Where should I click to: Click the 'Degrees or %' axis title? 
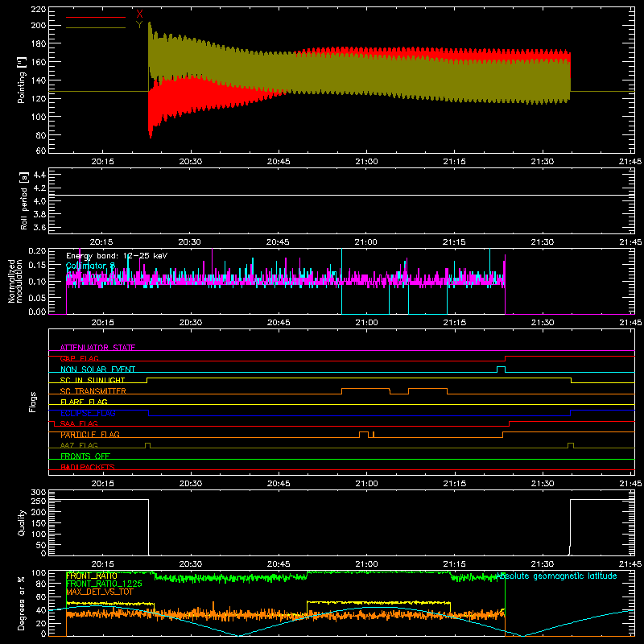pyautogui.click(x=22, y=604)
